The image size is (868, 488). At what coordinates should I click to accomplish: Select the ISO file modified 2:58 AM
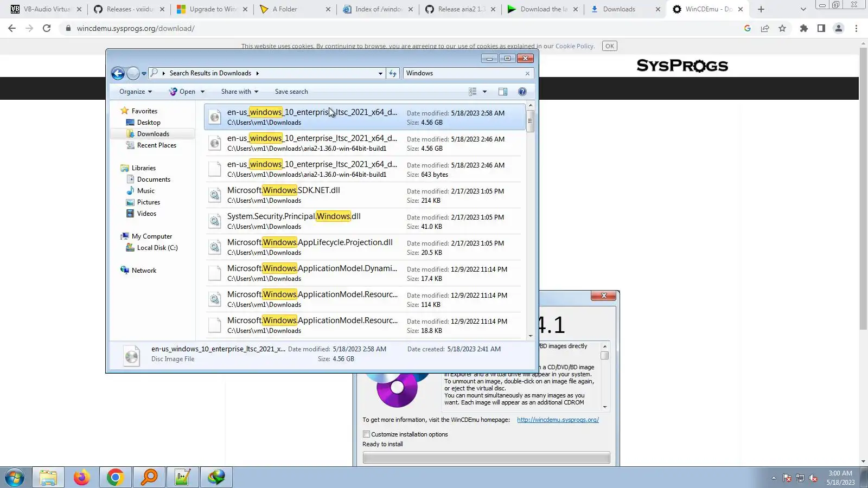pyautogui.click(x=365, y=117)
